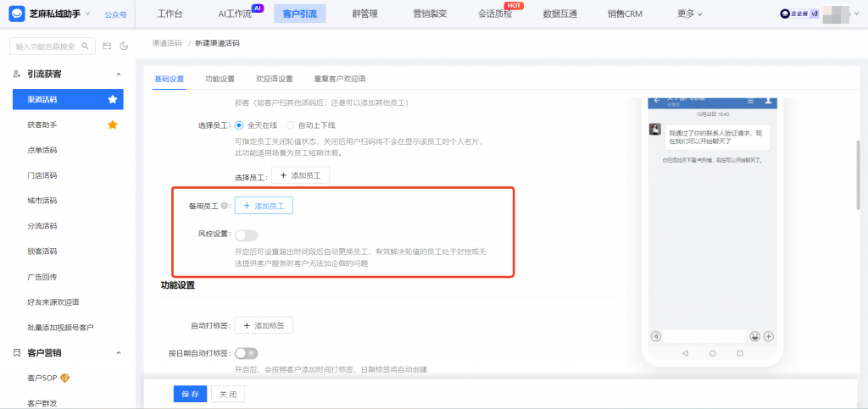Open the 群管理 top menu

(364, 14)
